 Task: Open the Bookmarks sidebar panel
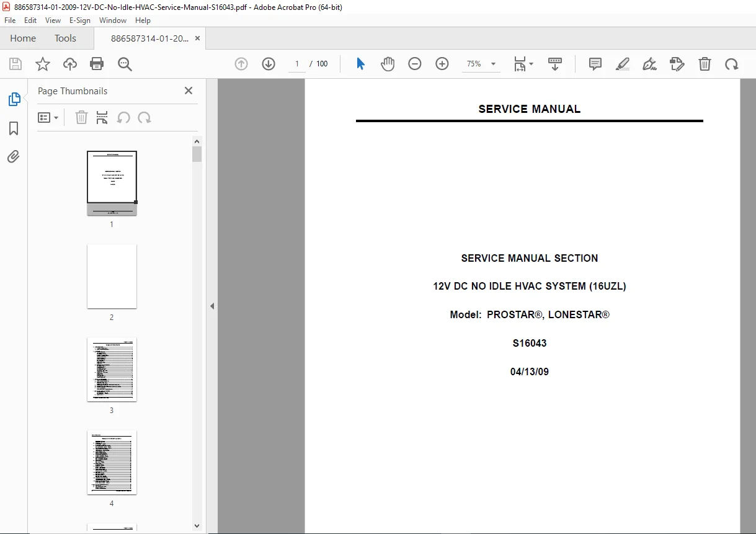click(x=14, y=128)
